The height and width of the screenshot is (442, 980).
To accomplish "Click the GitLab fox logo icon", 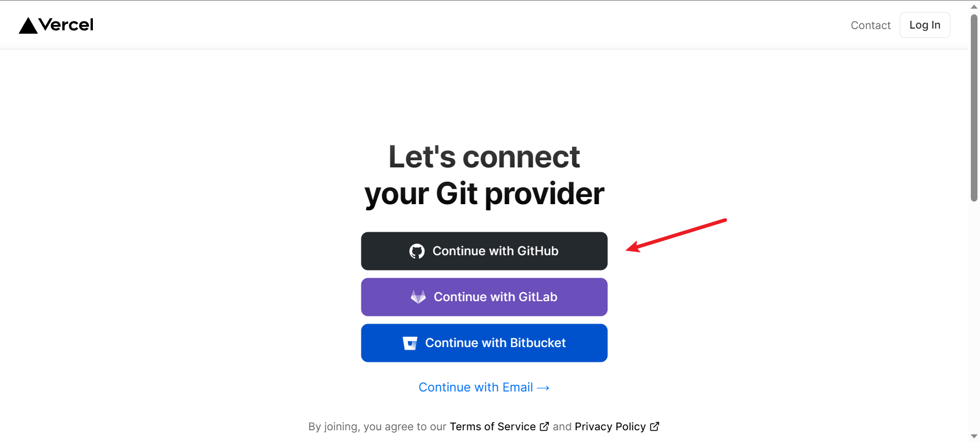I will click(x=418, y=297).
